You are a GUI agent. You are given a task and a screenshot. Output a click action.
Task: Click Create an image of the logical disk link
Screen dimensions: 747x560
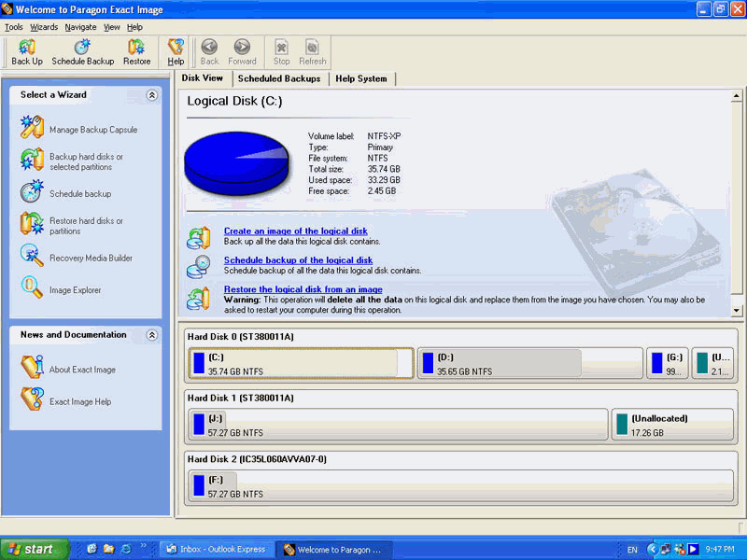pyautogui.click(x=295, y=231)
